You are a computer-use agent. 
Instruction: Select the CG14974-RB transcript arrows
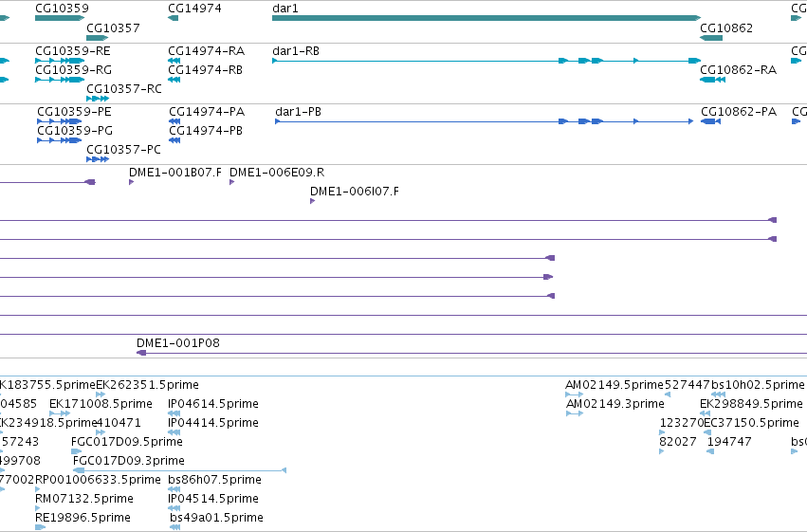[x=174, y=80]
